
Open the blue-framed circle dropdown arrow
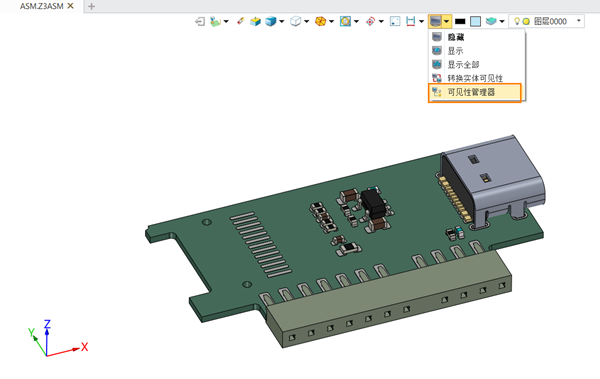356,21
